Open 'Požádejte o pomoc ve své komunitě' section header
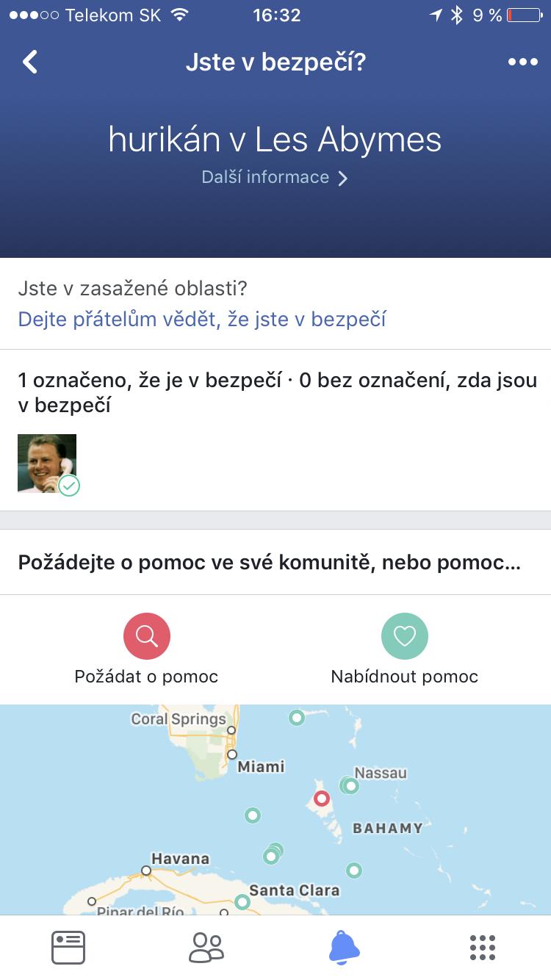This screenshot has height=980, width=551. pos(269,563)
